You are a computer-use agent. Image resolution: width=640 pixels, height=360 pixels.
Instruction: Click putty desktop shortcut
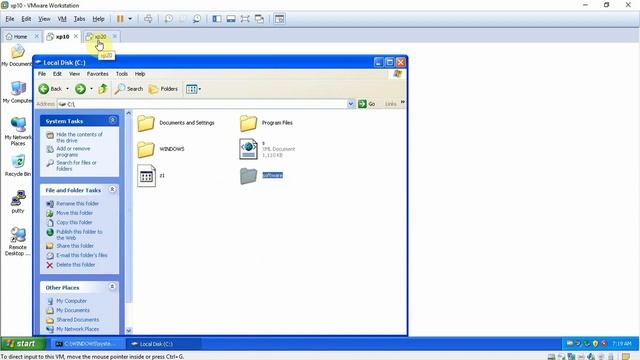18,202
